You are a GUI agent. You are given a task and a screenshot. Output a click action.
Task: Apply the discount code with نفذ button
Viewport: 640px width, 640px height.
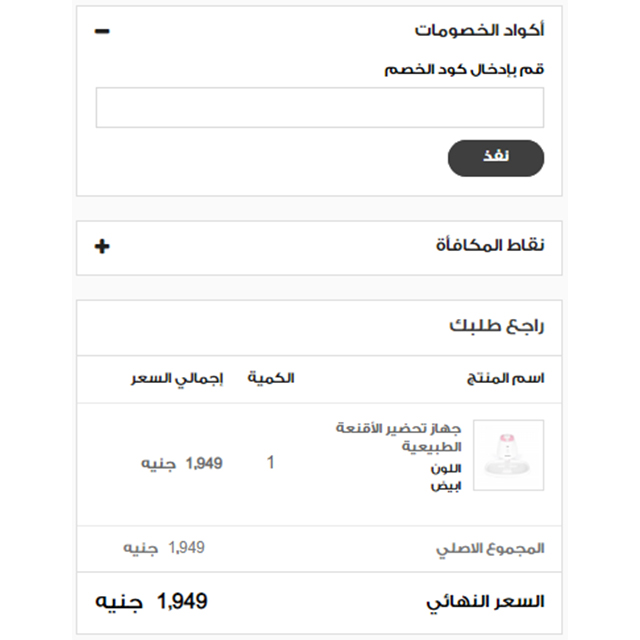496,158
